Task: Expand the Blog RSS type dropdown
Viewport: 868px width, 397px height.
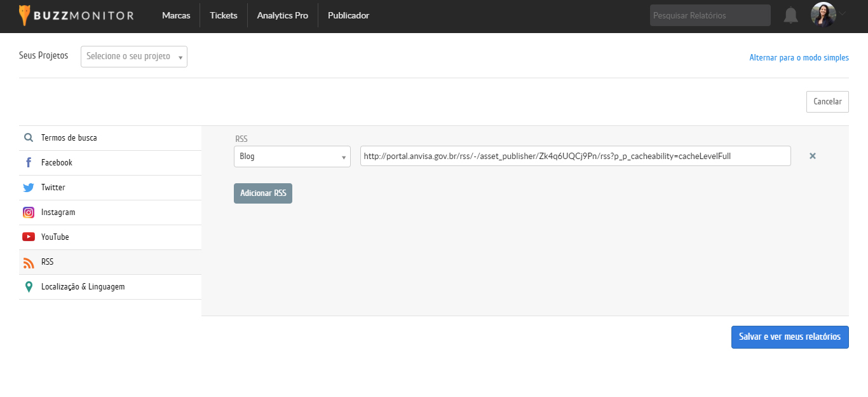Action: [x=292, y=157]
